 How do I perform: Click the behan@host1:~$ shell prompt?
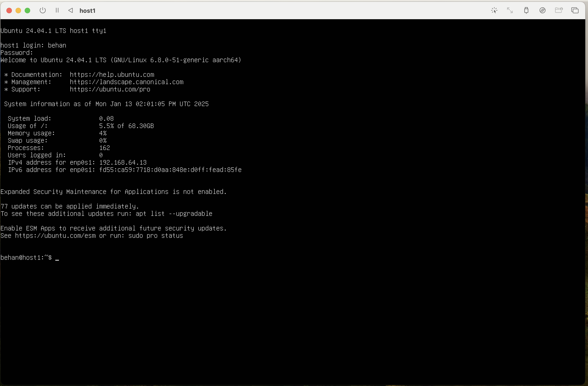point(26,258)
